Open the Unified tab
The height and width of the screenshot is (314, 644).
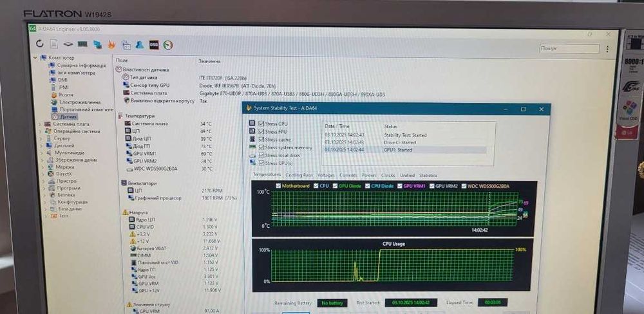point(408,175)
